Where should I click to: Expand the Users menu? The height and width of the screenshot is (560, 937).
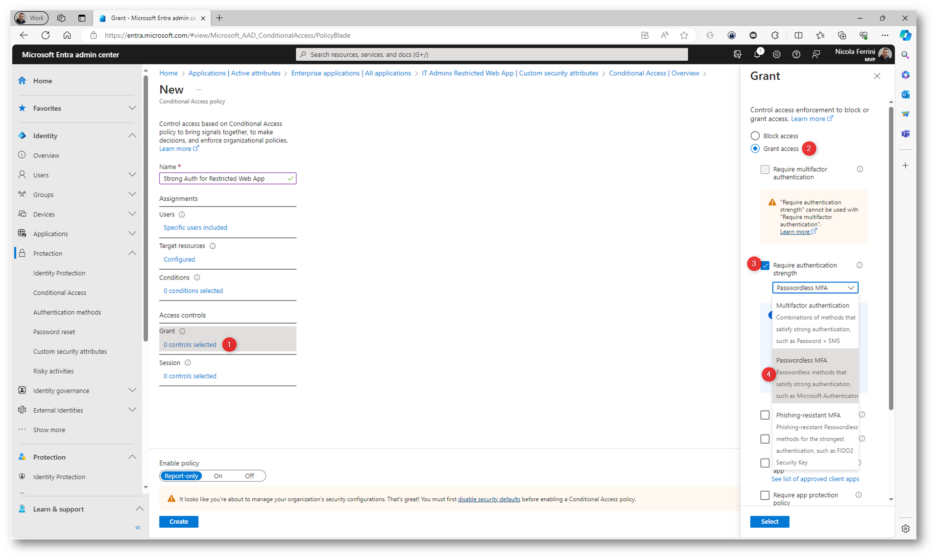point(132,175)
